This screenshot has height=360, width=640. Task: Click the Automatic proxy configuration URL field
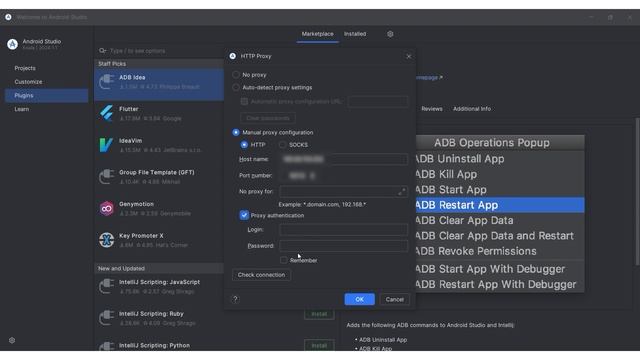[x=378, y=101]
